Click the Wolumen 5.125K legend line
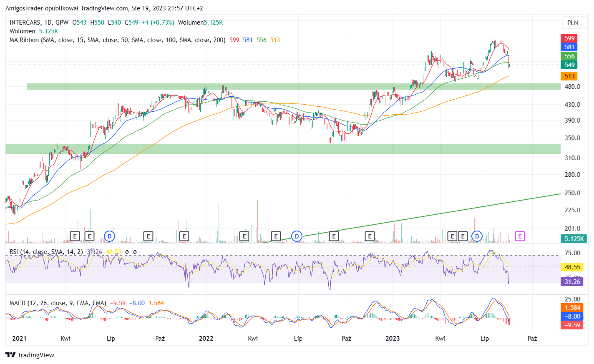The image size is (594, 364). click(x=34, y=31)
